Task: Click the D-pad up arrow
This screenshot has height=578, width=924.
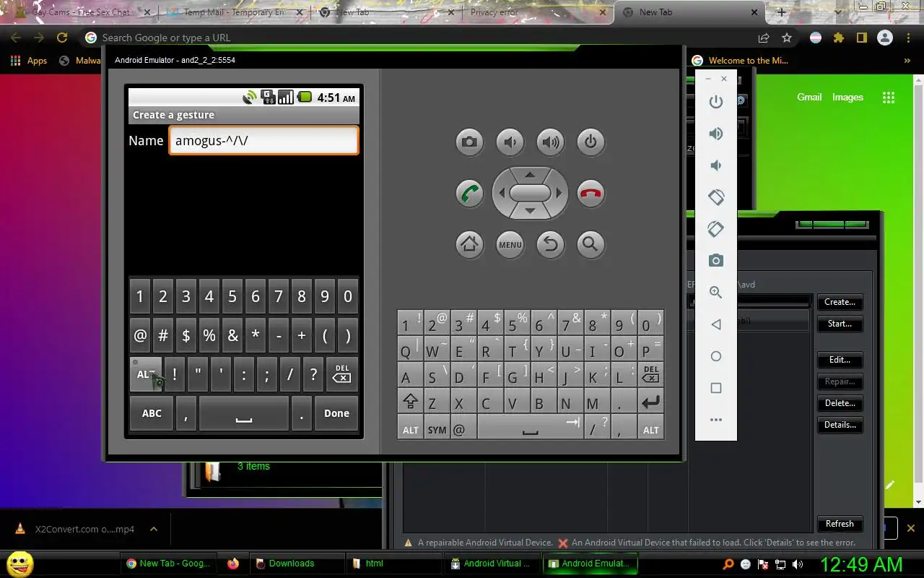Action: 530,175
